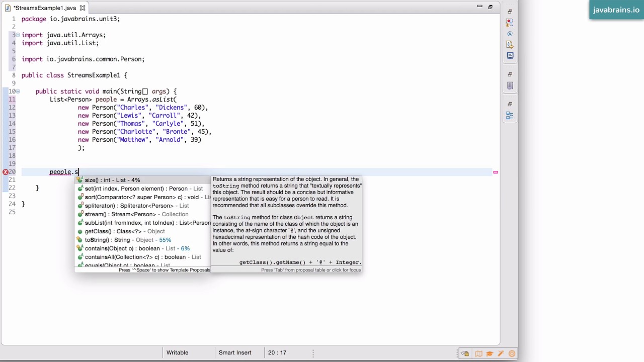Open the tutorials graduation cap icon

(x=490, y=353)
